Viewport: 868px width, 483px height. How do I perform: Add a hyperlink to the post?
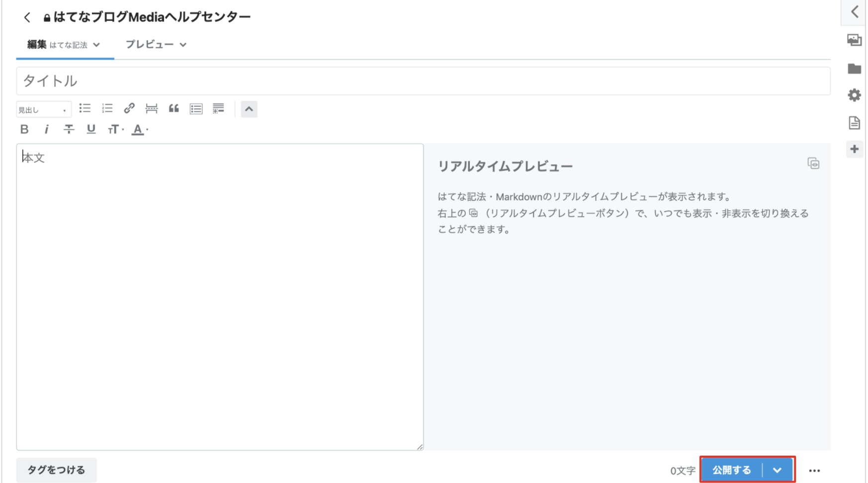click(x=129, y=108)
